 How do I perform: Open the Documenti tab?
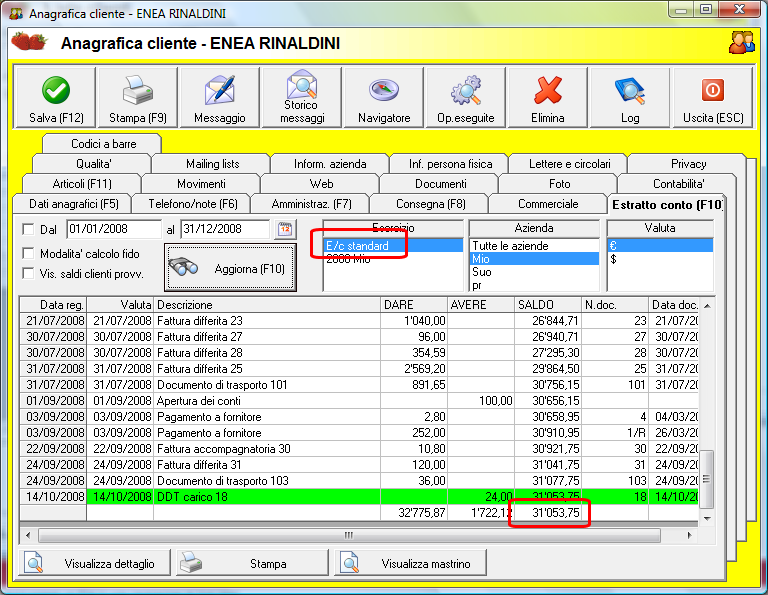point(440,184)
